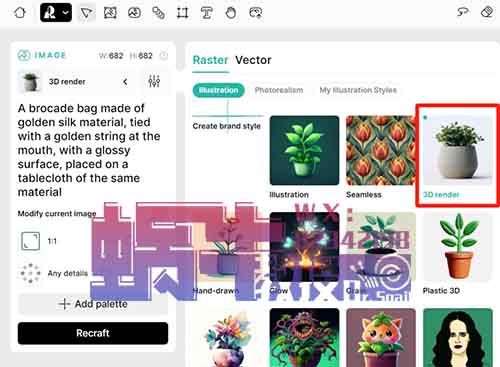Viewport: 500px width, 367px height.
Task: Click the mockup tool icon
Action: (256, 13)
